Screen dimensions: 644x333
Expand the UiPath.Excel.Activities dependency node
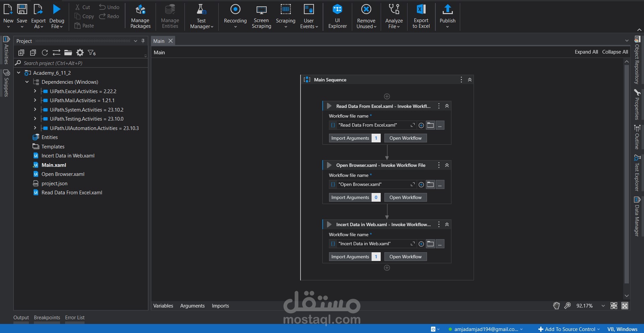[35, 91]
